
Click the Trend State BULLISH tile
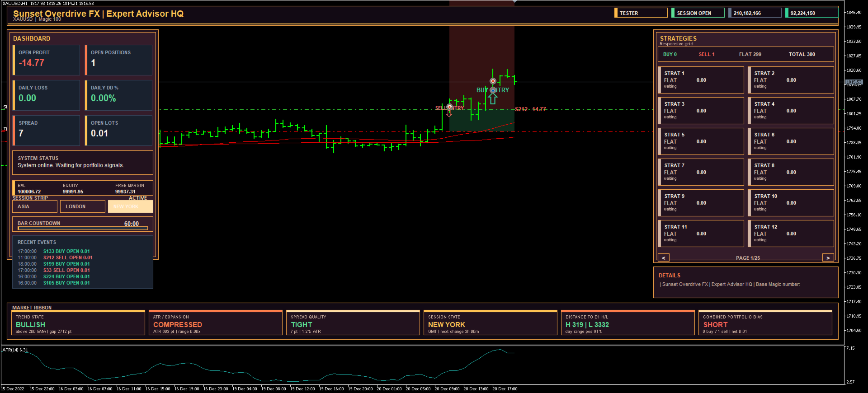click(78, 323)
